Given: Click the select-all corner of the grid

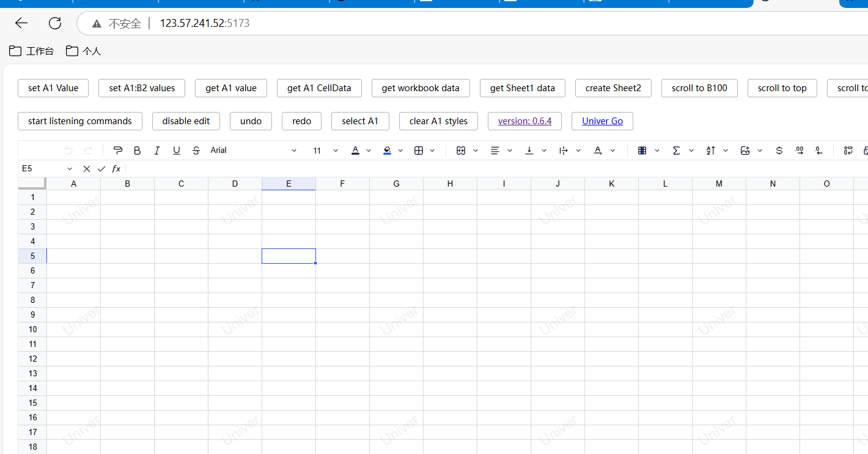Looking at the screenshot, I should coord(32,184).
